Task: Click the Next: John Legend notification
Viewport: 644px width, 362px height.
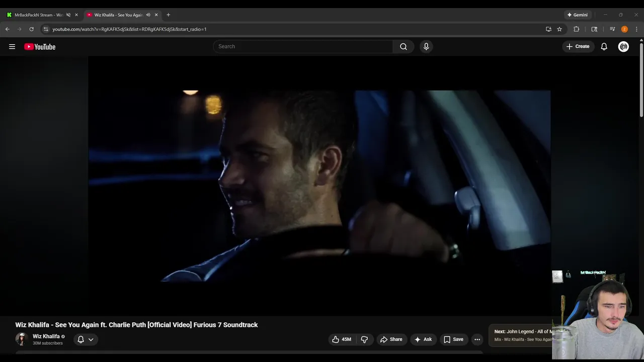Action: coord(521,335)
